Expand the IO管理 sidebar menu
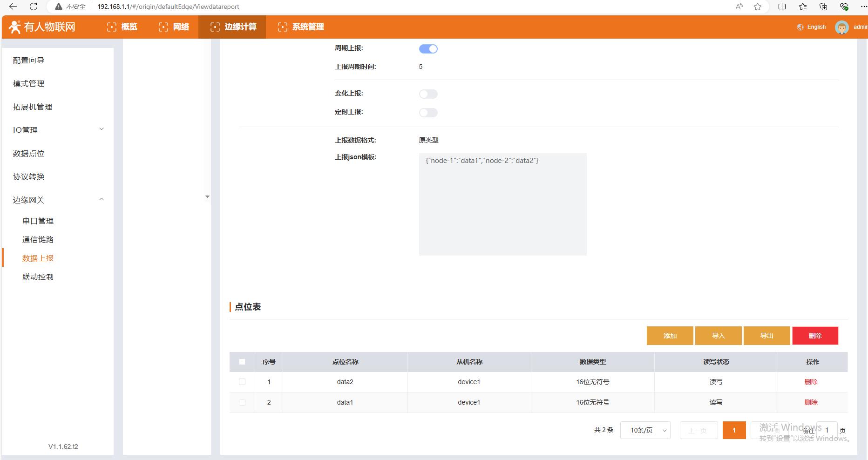The image size is (868, 460). click(x=58, y=130)
